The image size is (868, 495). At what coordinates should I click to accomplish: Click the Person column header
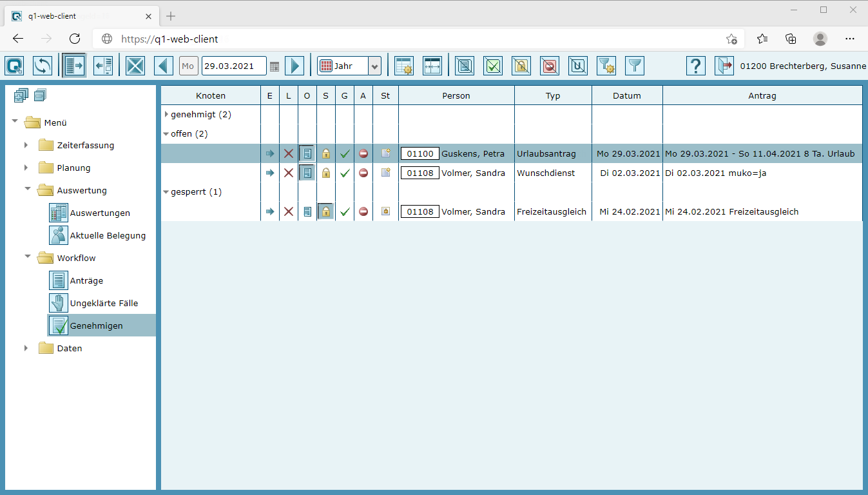click(456, 95)
